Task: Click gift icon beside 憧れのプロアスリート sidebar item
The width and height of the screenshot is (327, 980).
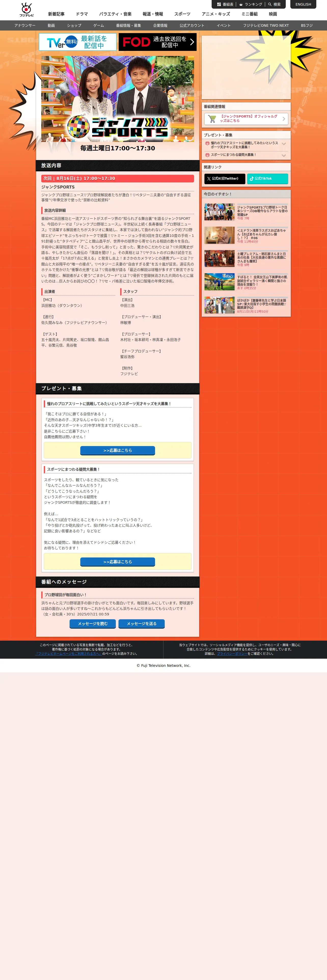Action: 208,143
